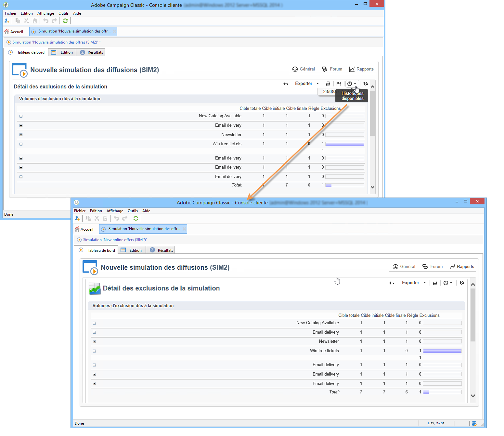Click Win free tickets exclusion bar in front window
This screenshot has height=436, width=504.
click(442, 351)
